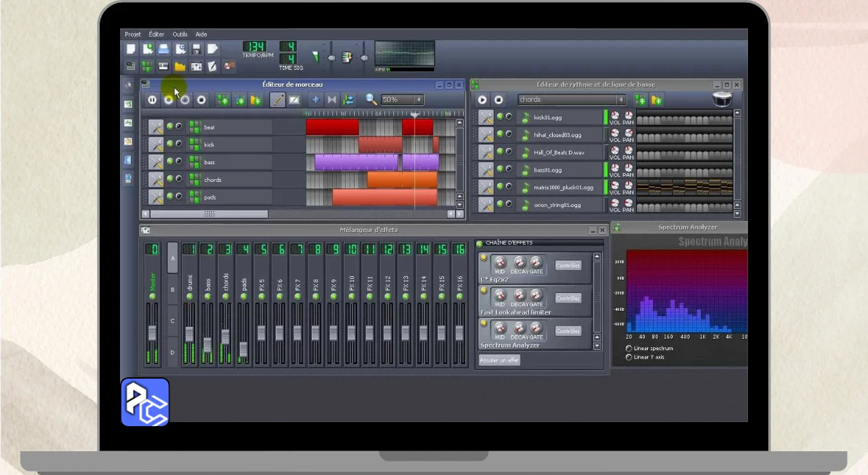868x475 pixels.
Task: Open the Outils menu
Action: (180, 34)
